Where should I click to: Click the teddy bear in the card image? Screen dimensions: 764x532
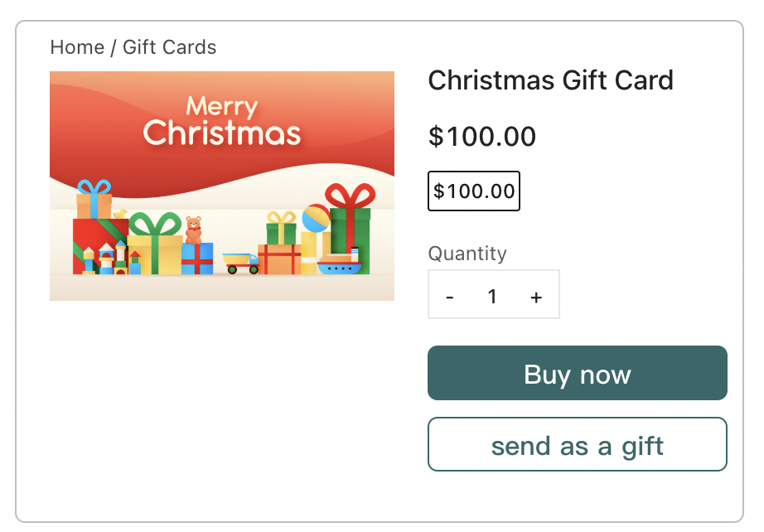[193, 229]
